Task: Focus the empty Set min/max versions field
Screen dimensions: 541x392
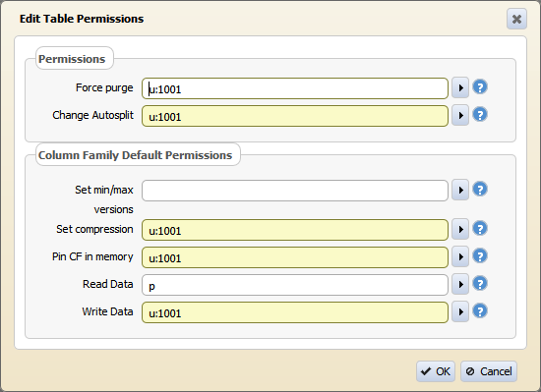Action: pyautogui.click(x=295, y=191)
